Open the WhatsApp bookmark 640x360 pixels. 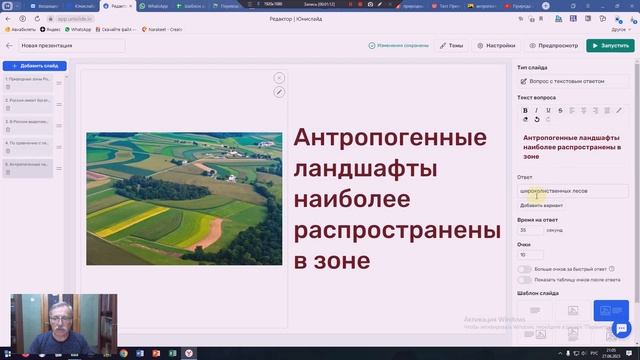pyautogui.click(x=78, y=29)
